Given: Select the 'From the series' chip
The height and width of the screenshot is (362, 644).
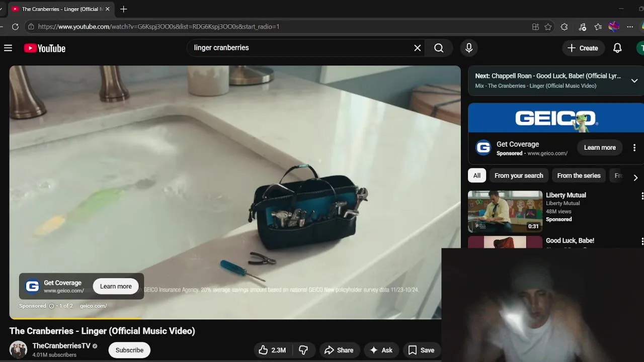Looking at the screenshot, I should click(x=579, y=175).
